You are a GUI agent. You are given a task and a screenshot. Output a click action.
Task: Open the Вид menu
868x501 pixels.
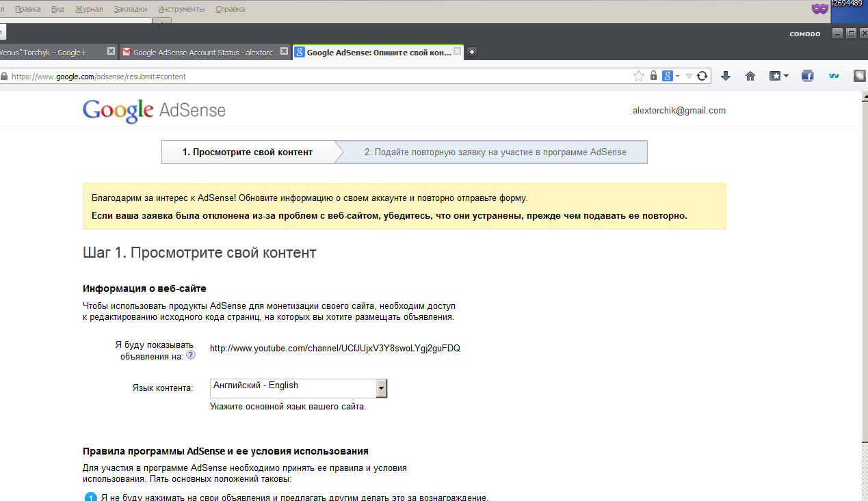57,9
